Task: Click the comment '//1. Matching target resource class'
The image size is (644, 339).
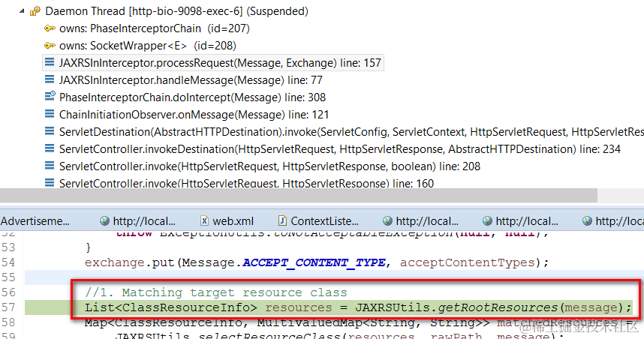Action: pyautogui.click(x=216, y=292)
